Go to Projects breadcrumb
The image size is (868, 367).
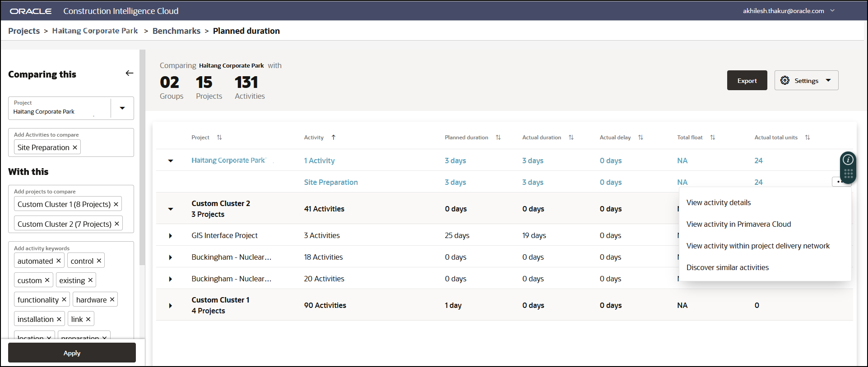(x=24, y=31)
